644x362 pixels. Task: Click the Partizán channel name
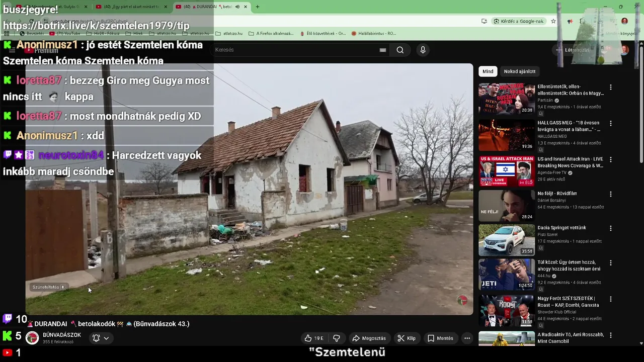[545, 100]
